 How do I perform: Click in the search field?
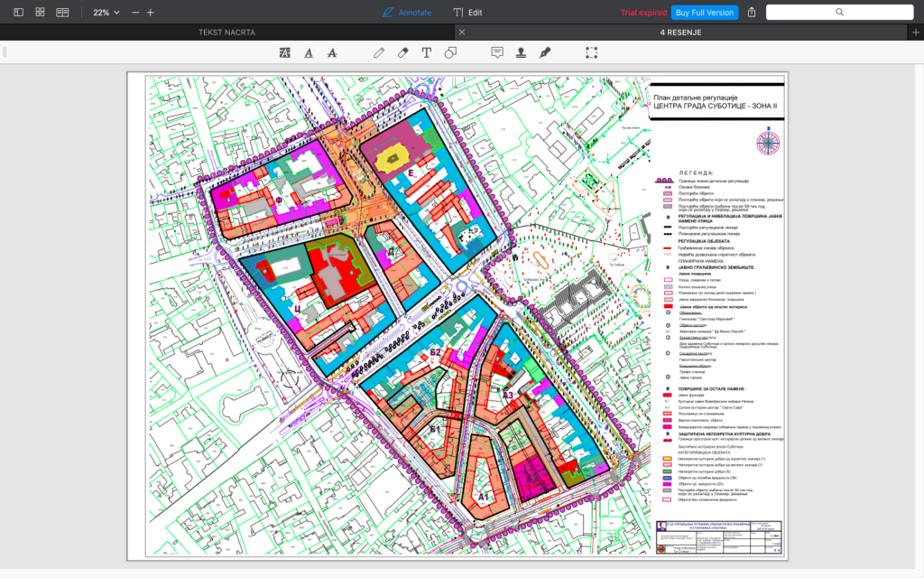(839, 13)
